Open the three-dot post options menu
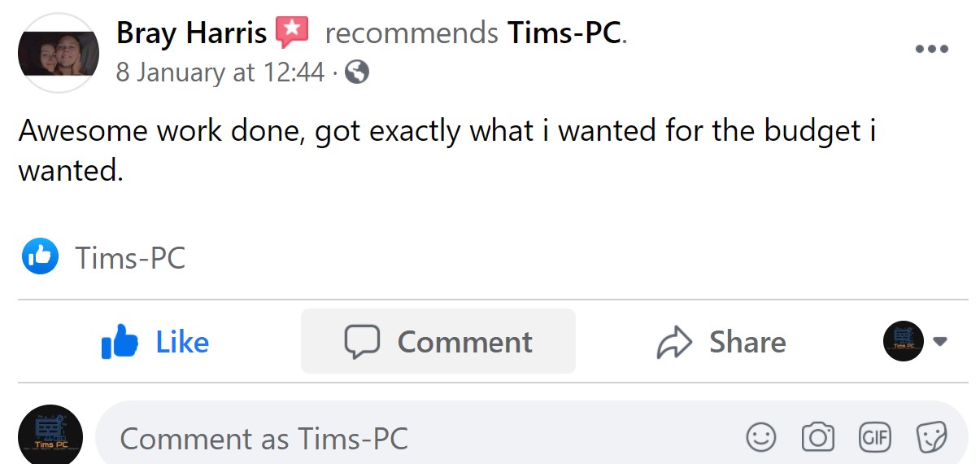 pyautogui.click(x=931, y=49)
